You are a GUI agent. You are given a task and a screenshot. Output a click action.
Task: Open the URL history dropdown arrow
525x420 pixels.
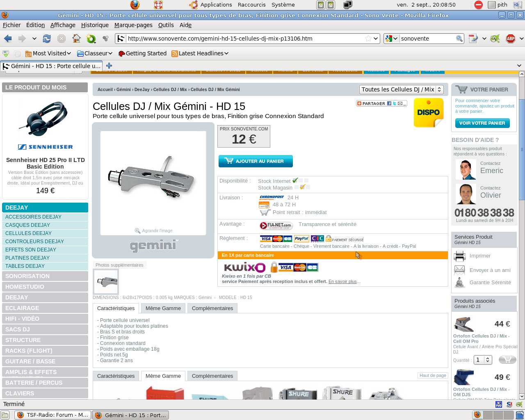pyautogui.click(x=376, y=39)
